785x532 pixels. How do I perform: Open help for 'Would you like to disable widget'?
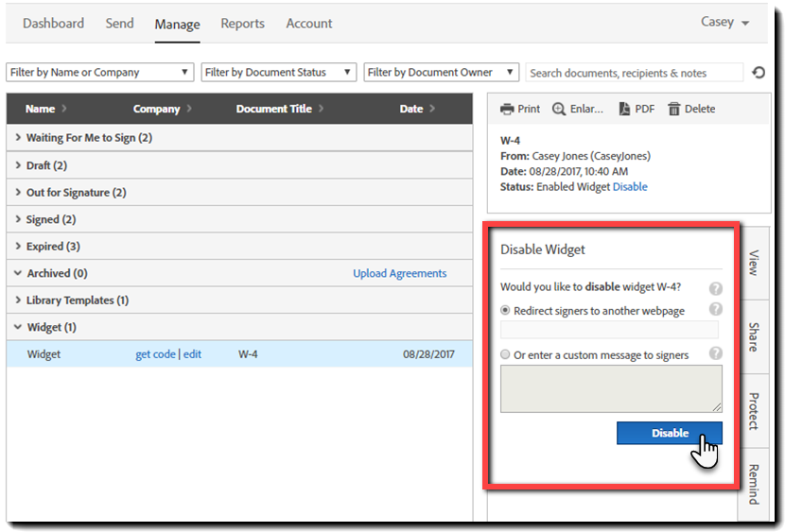tap(716, 288)
